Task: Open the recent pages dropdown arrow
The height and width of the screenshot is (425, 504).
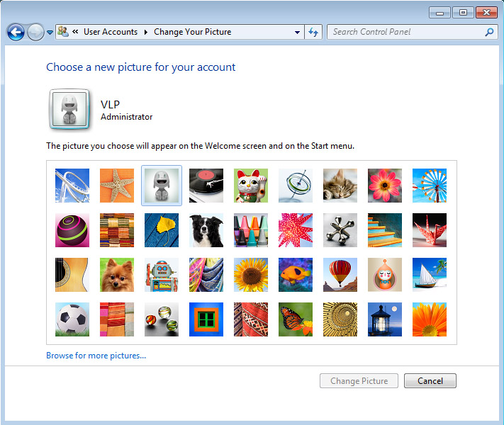Action: pyautogui.click(x=50, y=32)
